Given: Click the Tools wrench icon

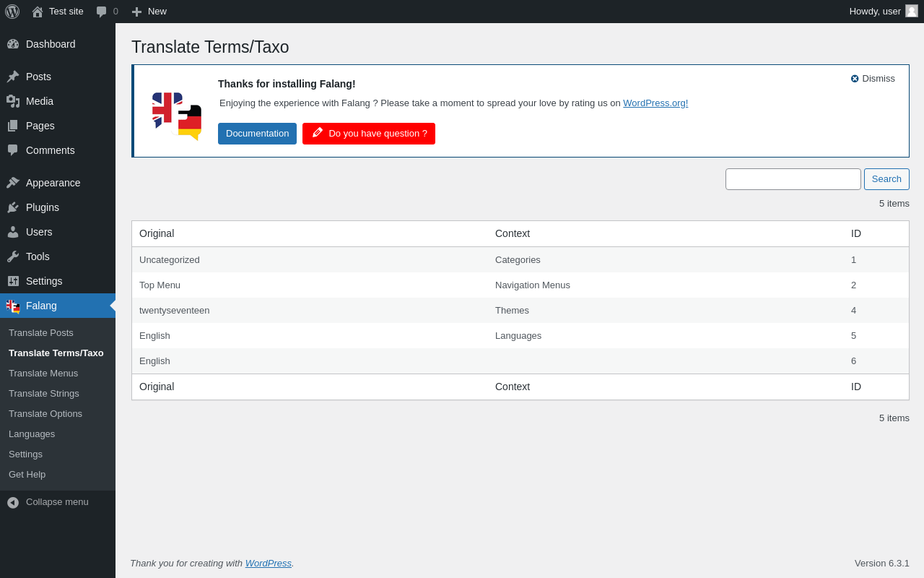Looking at the screenshot, I should point(13,256).
